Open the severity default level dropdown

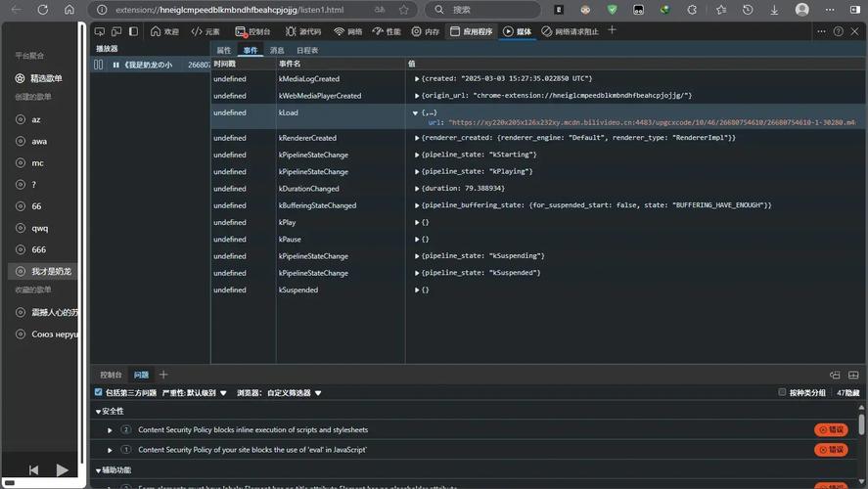point(194,392)
